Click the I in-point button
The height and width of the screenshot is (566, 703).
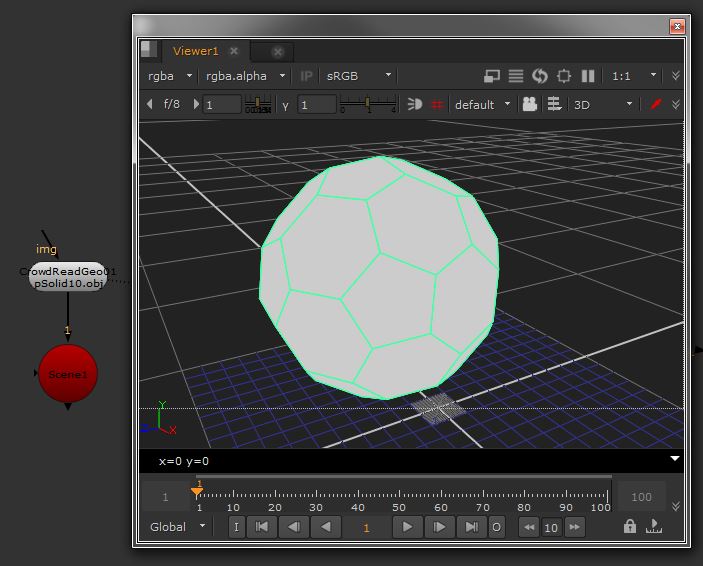pyautogui.click(x=236, y=527)
